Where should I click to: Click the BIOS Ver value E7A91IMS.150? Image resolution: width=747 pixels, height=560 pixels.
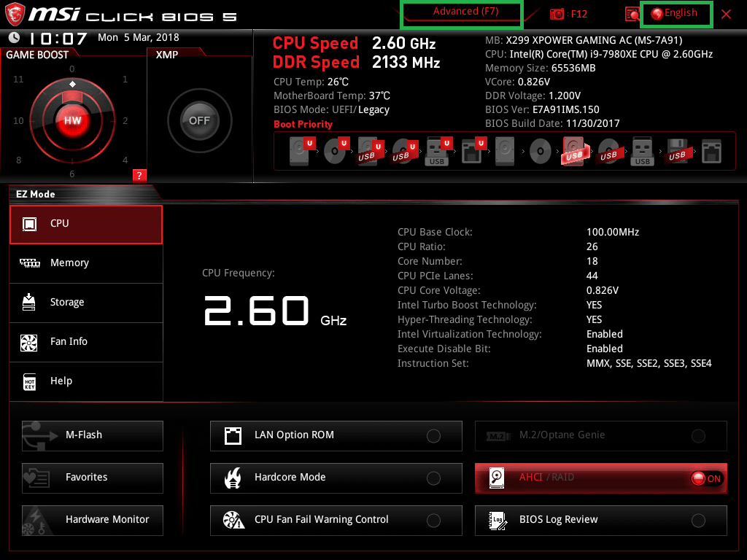(566, 109)
